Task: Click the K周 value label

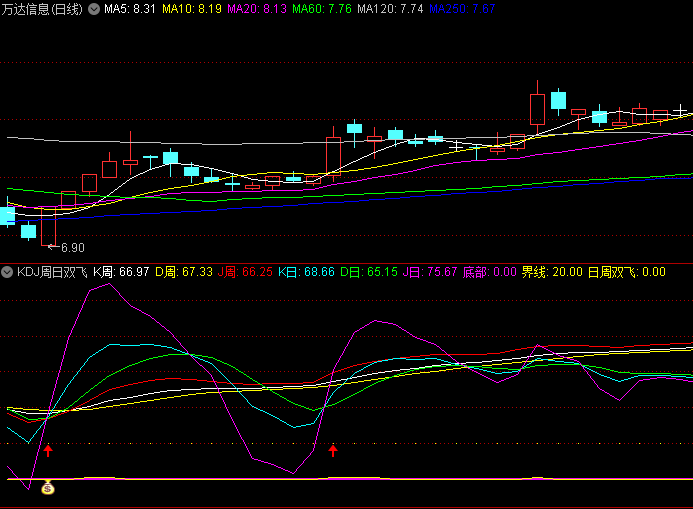Action: (121, 271)
